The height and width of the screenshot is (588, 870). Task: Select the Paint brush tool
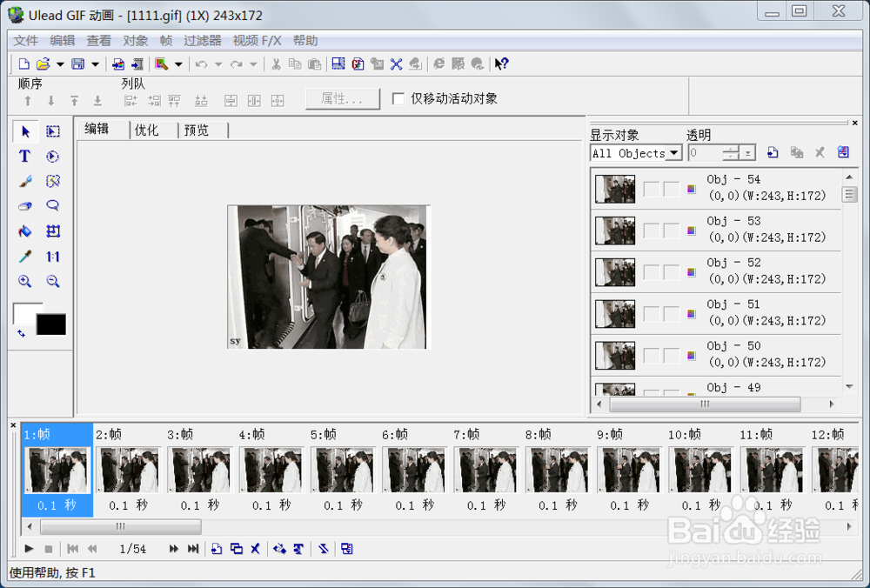pos(25,182)
